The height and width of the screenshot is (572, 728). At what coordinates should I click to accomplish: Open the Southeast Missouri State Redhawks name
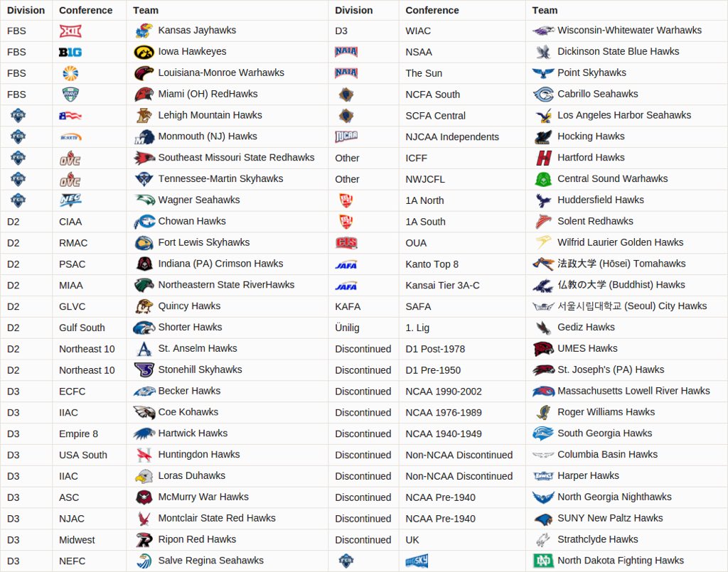click(x=236, y=158)
